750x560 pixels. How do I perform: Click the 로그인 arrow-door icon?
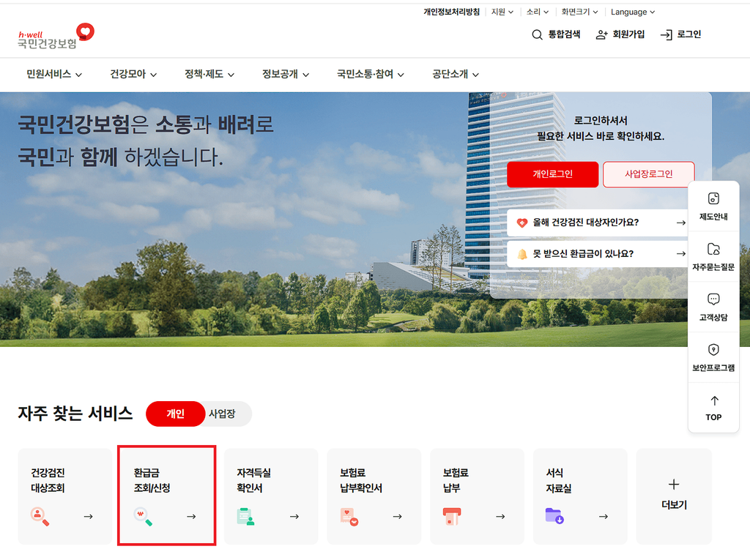click(666, 34)
